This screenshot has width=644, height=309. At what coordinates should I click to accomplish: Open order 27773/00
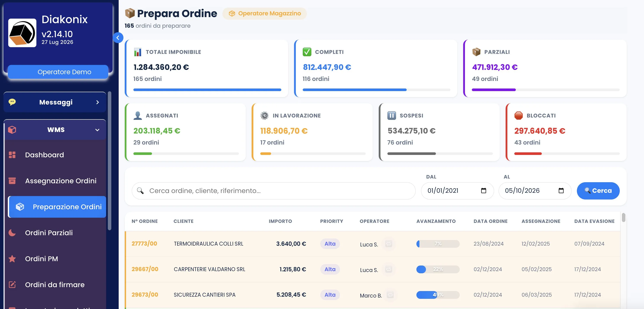coord(144,244)
